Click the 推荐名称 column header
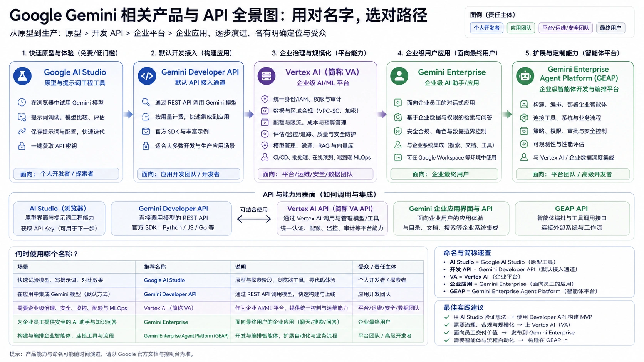The height and width of the screenshot is (362, 644). click(155, 267)
